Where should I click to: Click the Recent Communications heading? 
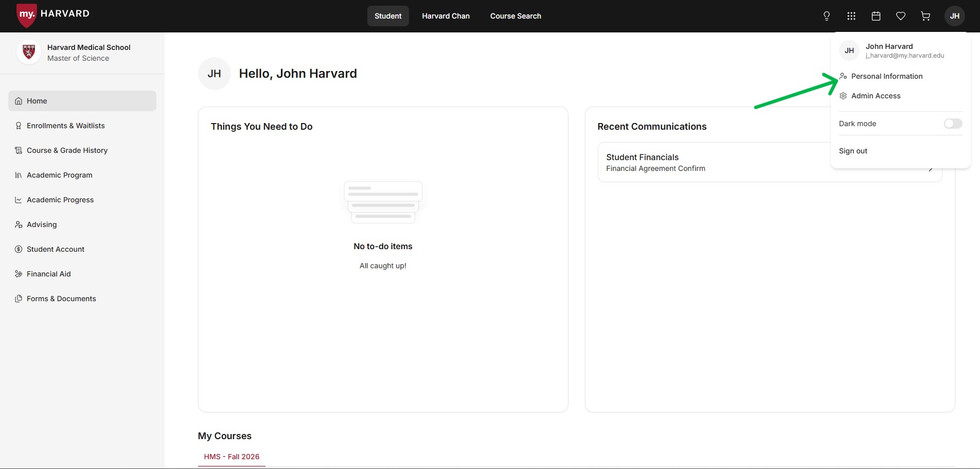tap(652, 127)
